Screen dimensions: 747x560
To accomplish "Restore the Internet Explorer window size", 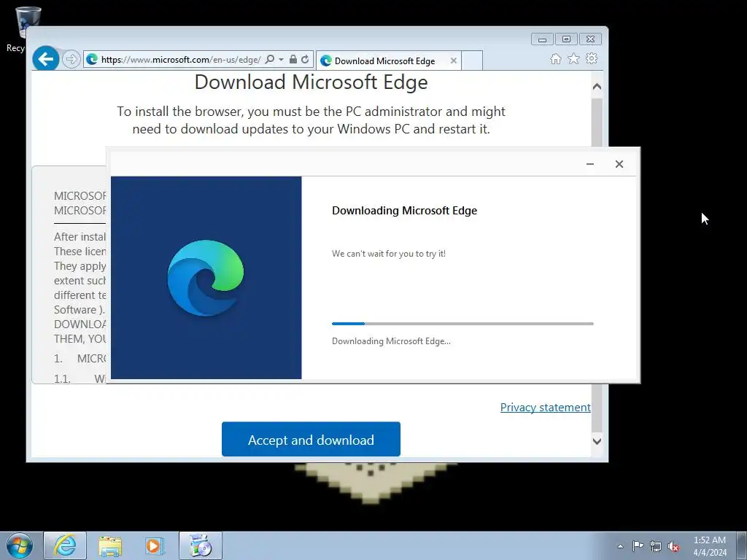I will pyautogui.click(x=566, y=39).
